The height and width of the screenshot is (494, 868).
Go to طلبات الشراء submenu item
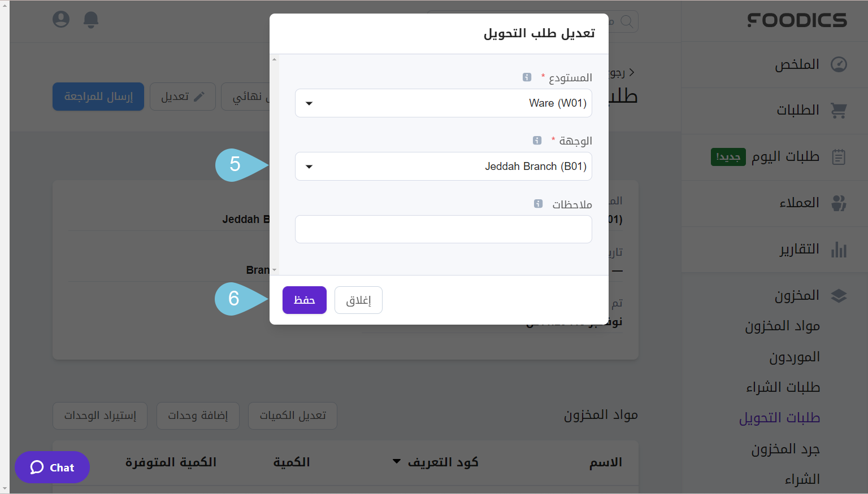point(783,387)
